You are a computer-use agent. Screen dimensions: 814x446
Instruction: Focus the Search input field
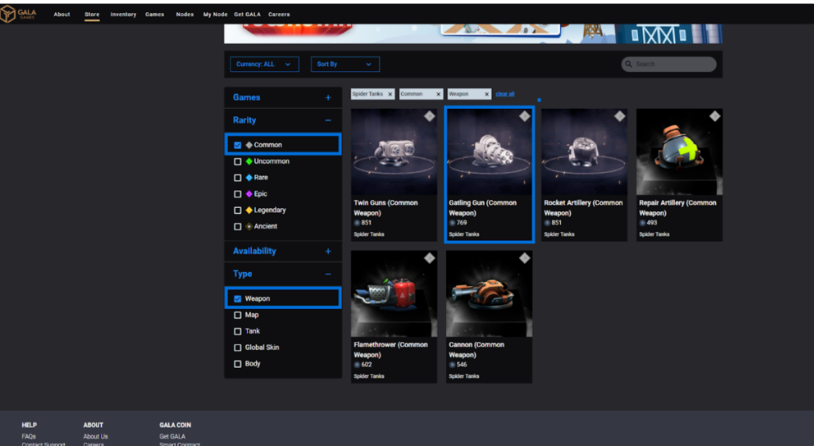click(x=669, y=64)
